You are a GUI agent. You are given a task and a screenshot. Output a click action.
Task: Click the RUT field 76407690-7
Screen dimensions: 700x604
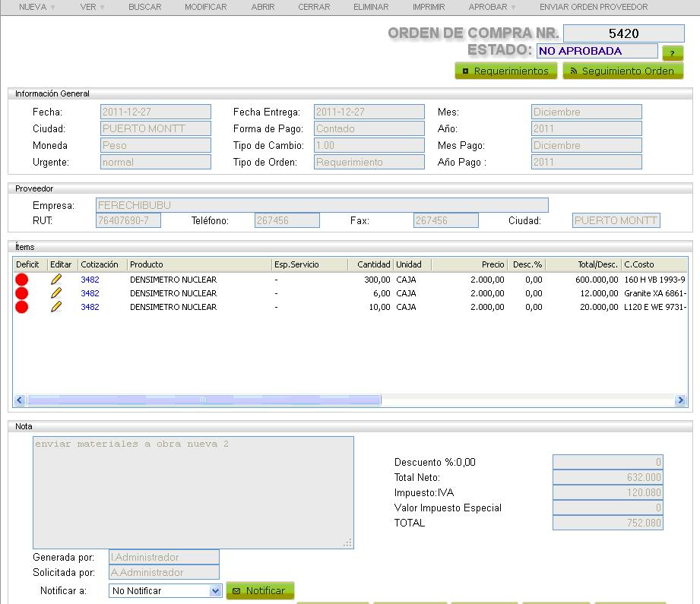pos(128,220)
